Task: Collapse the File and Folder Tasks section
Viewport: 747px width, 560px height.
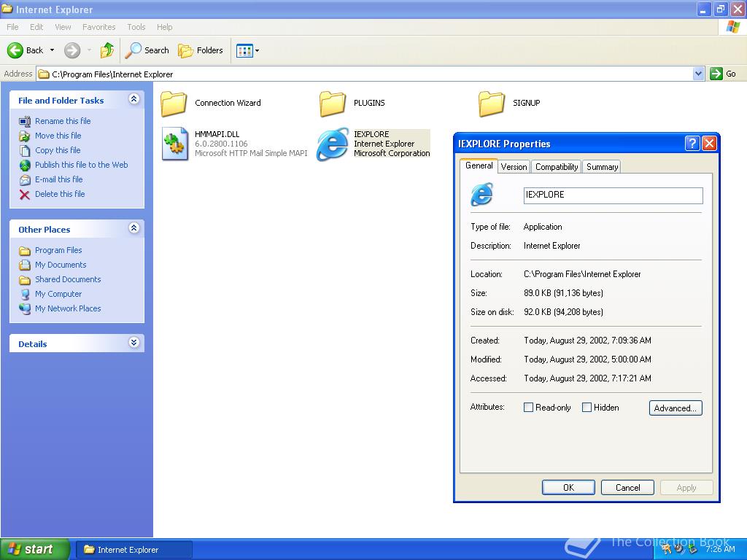Action: [x=133, y=99]
